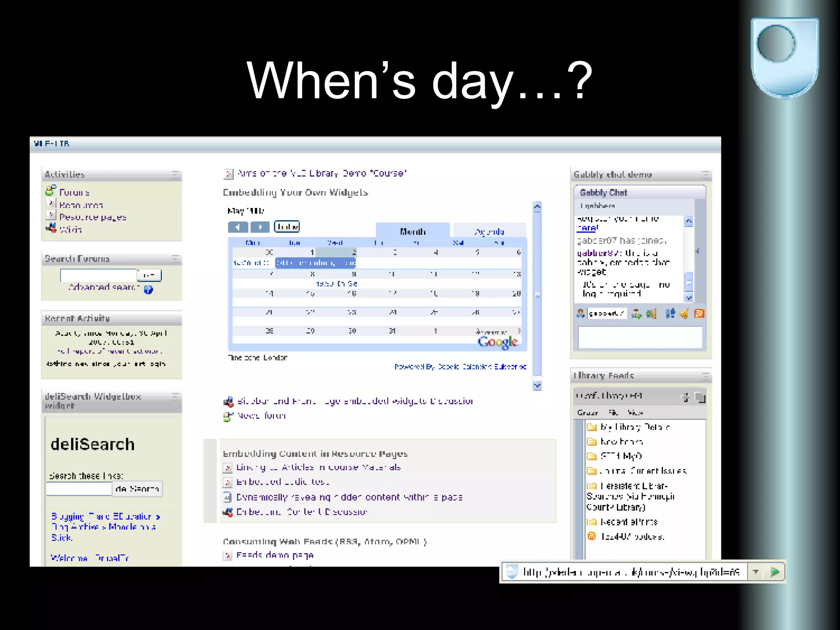Click the Search Forums text field
Screen dimensions: 840x630
98,275
